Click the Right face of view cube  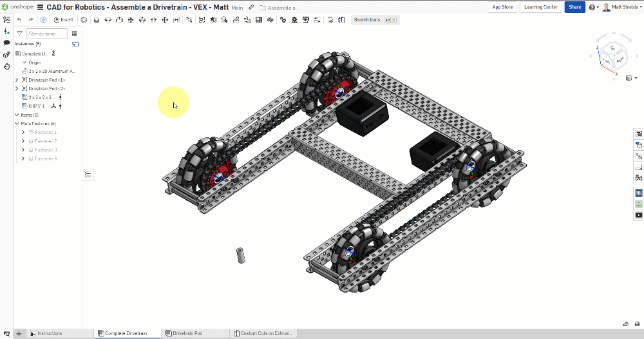point(620,59)
